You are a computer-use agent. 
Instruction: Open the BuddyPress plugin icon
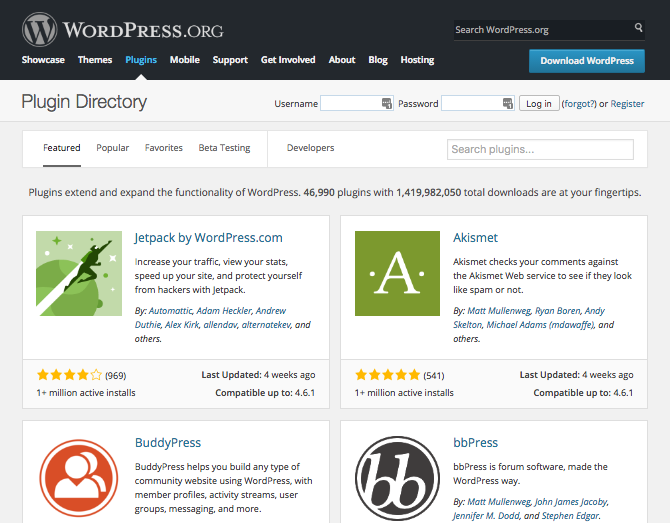(x=79, y=478)
